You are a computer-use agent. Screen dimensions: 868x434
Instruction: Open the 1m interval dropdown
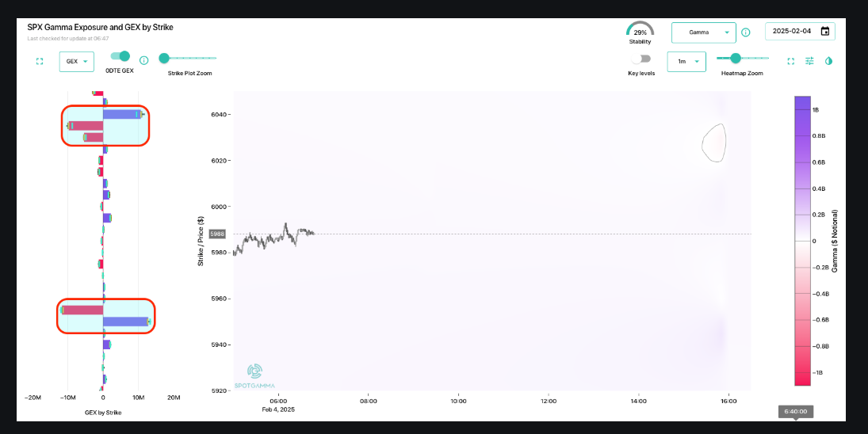686,61
